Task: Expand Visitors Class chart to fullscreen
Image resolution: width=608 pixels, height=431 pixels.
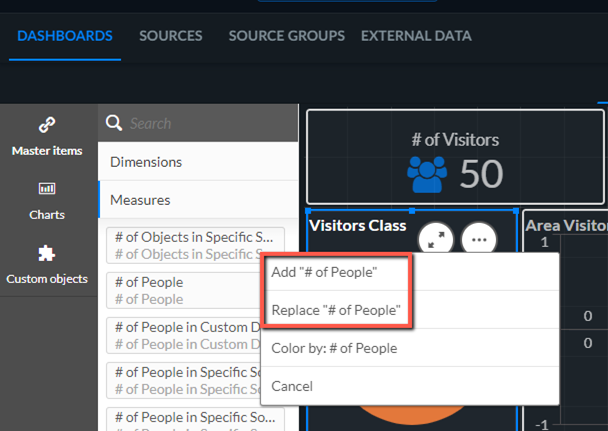Action: coord(436,240)
